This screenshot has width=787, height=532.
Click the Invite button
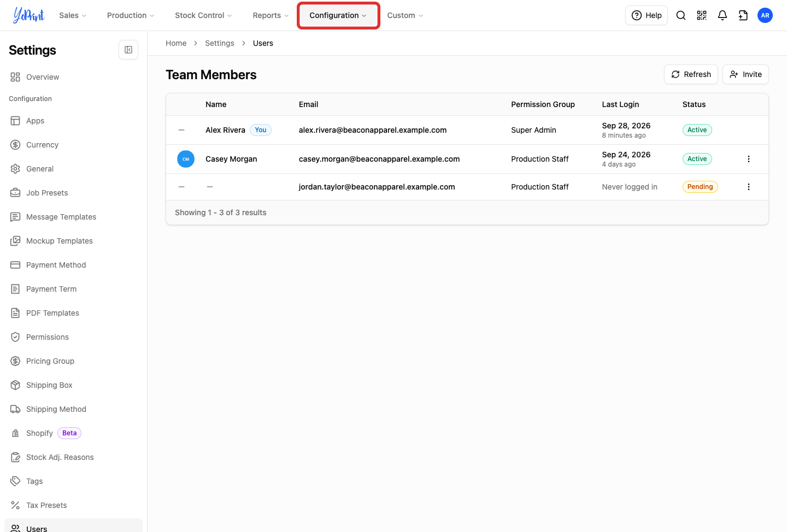745,74
